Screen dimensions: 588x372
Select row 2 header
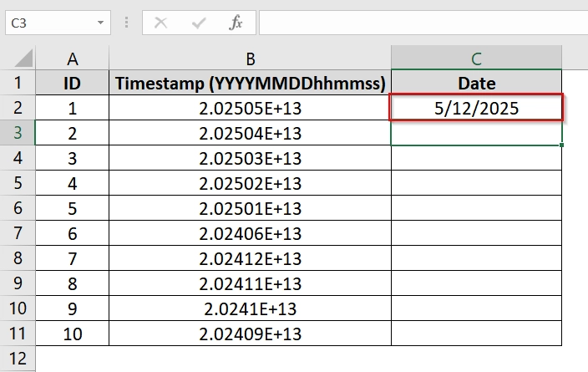coord(18,108)
